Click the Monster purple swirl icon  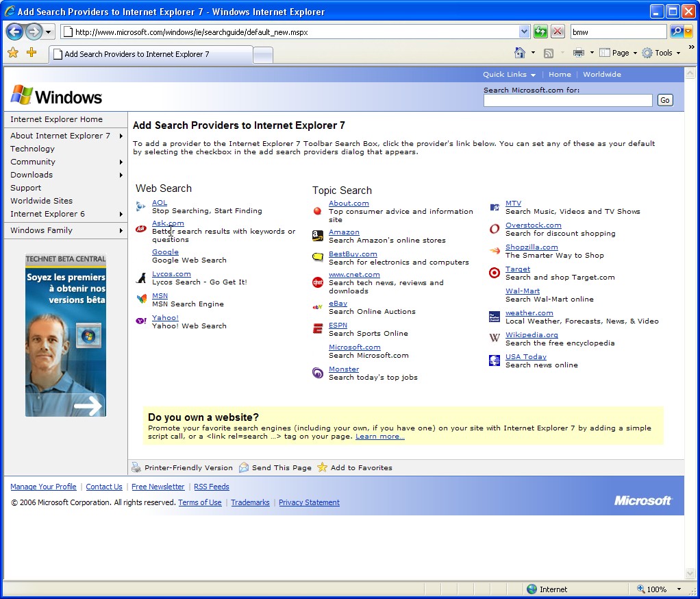click(317, 373)
